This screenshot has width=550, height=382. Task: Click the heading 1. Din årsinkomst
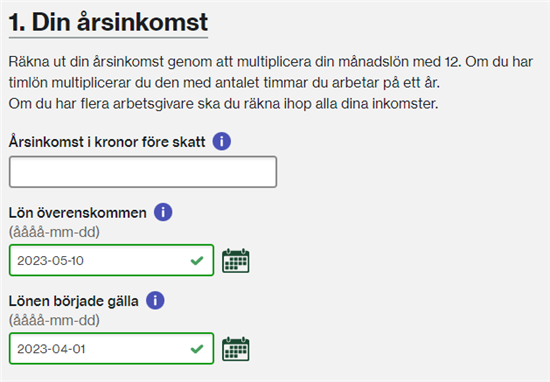[x=108, y=22]
